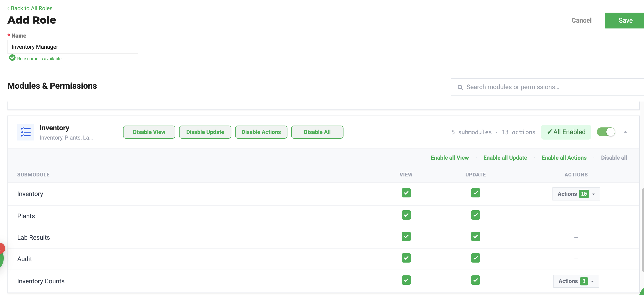Uncheck View for Plants

coord(406,215)
